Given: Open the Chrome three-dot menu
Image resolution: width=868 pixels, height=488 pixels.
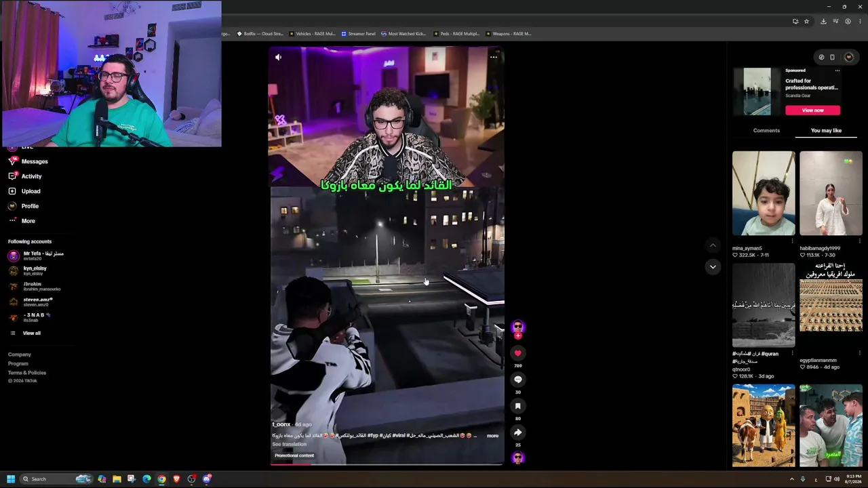Looking at the screenshot, I should [x=860, y=21].
